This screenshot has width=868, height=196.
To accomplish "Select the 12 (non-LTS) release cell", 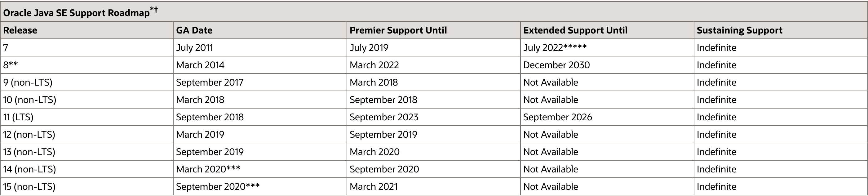I will pos(29,135).
